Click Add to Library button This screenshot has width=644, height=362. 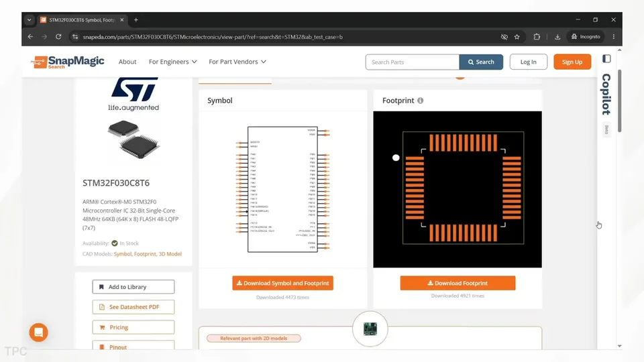[x=133, y=287]
